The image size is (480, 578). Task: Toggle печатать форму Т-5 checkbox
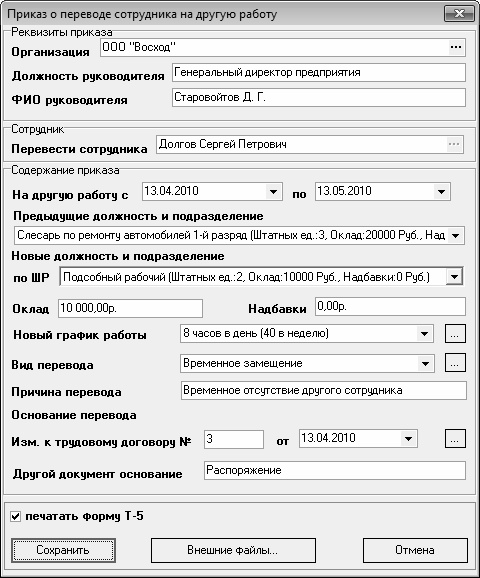(x=15, y=516)
